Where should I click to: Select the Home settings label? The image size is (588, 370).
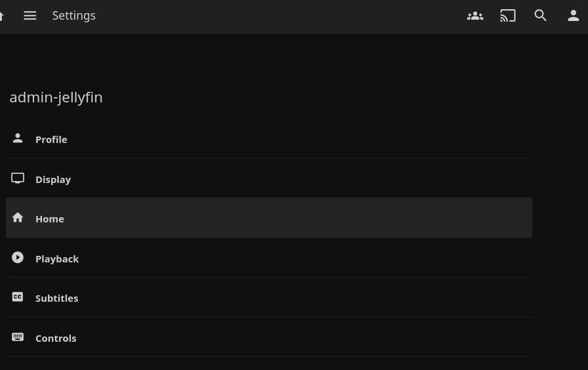click(50, 218)
